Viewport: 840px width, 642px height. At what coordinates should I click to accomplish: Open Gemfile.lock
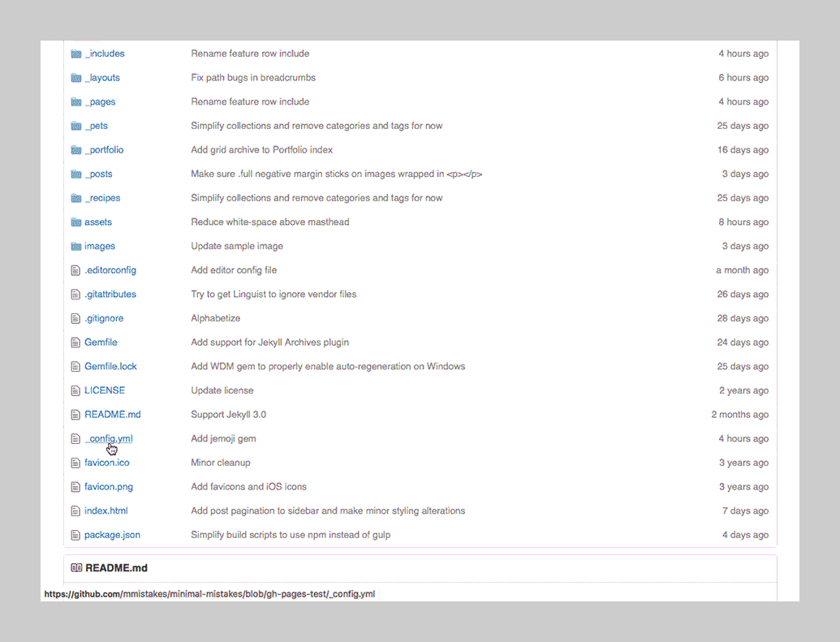(110, 366)
